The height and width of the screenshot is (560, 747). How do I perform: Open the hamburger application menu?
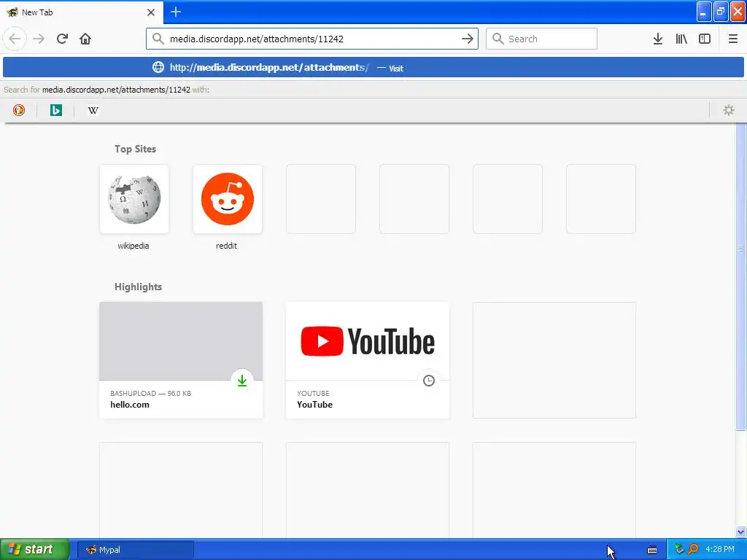(732, 39)
